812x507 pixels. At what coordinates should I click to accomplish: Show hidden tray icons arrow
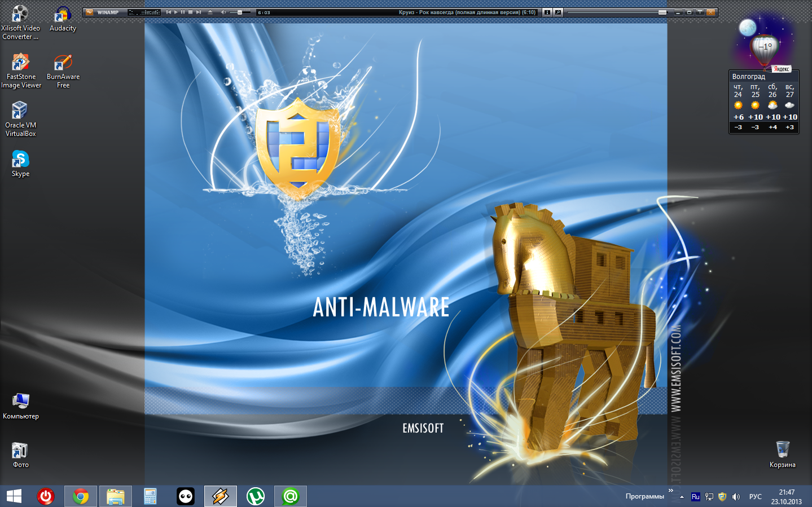[x=682, y=497]
